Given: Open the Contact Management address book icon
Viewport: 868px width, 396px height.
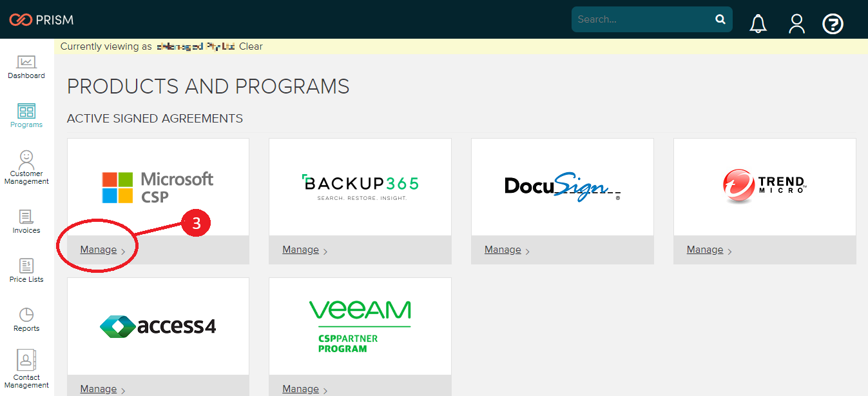Looking at the screenshot, I should (26, 360).
